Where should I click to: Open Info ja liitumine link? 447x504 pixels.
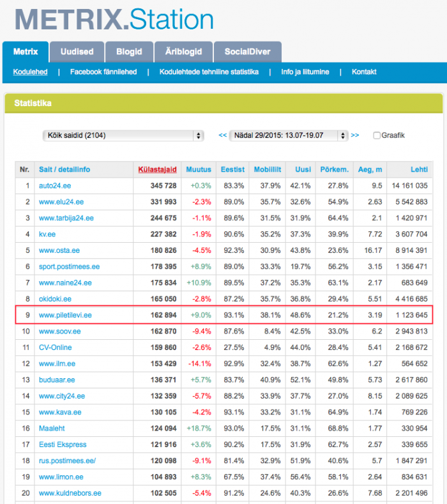click(x=305, y=72)
